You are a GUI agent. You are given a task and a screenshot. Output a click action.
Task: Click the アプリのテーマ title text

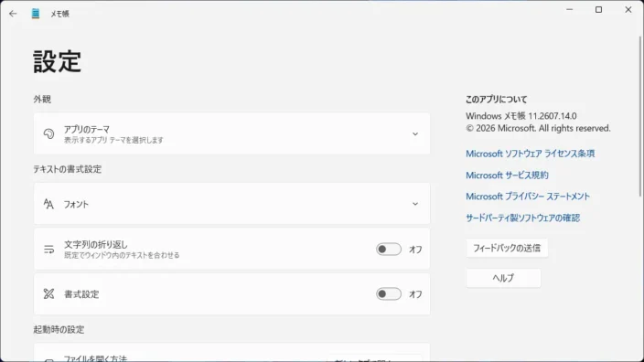point(87,129)
